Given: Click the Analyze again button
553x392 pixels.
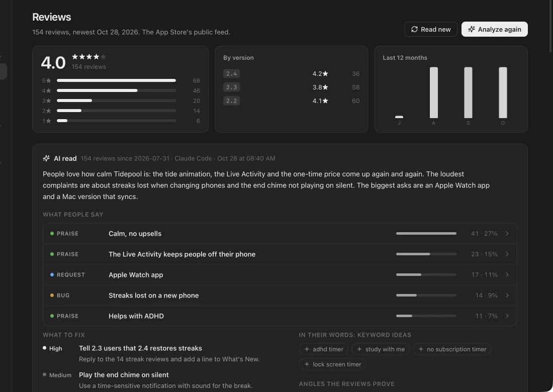Looking at the screenshot, I should click(495, 29).
